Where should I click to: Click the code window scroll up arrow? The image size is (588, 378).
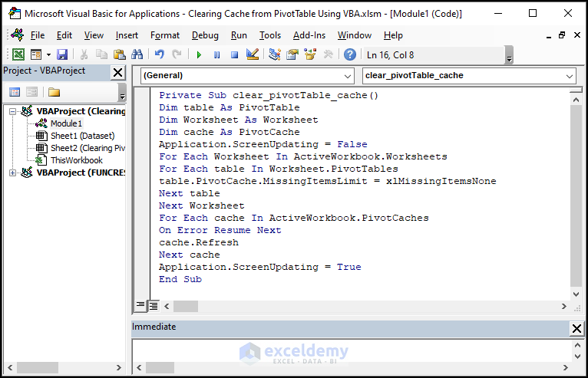[576, 100]
